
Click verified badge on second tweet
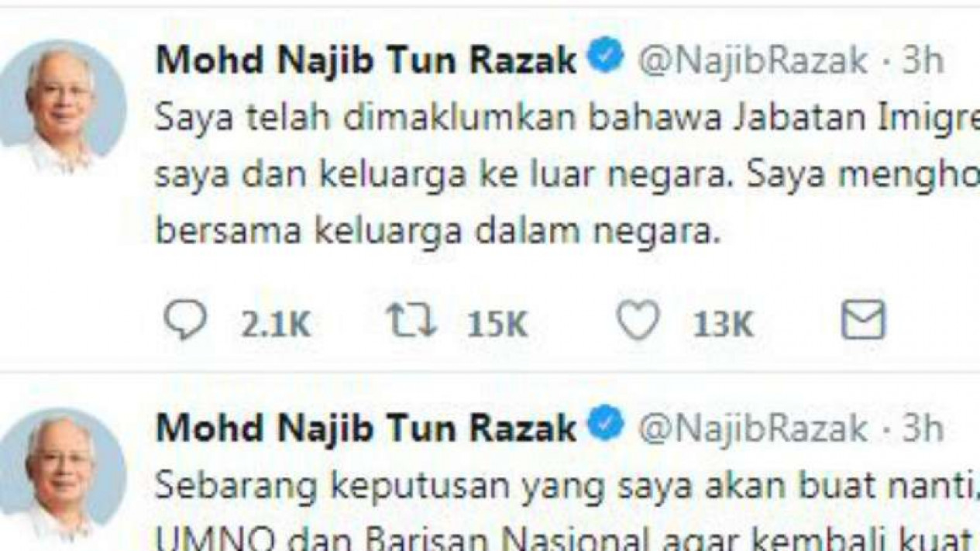(x=607, y=425)
